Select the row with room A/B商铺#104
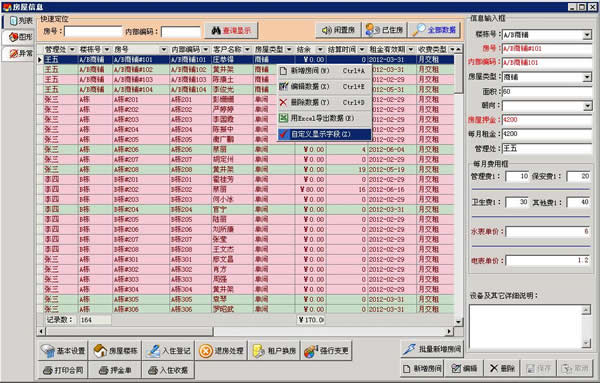Image resolution: width=600 pixels, height=383 pixels. click(246, 90)
